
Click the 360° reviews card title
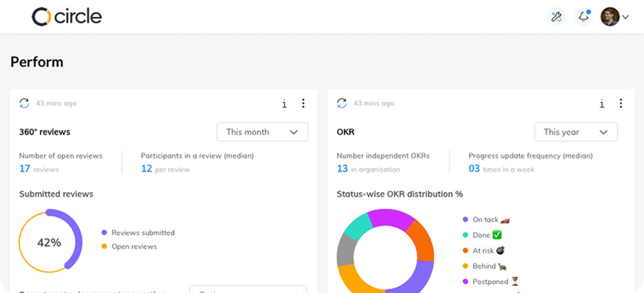(x=45, y=132)
